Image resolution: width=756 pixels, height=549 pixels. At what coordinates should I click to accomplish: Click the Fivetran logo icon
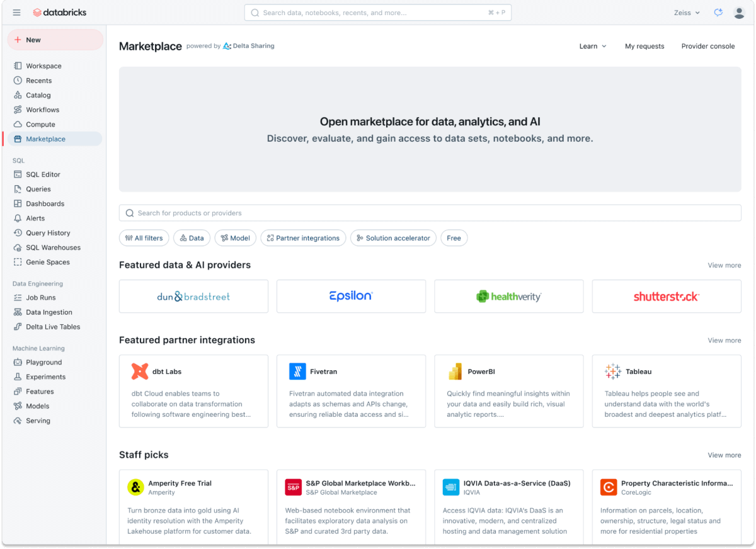click(297, 371)
